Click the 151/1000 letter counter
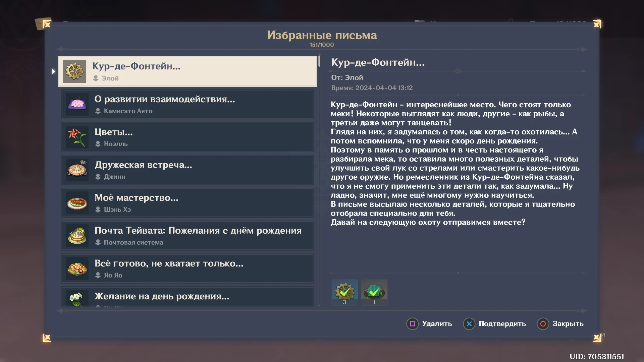Viewport: 644px width, 362px height. click(x=322, y=45)
